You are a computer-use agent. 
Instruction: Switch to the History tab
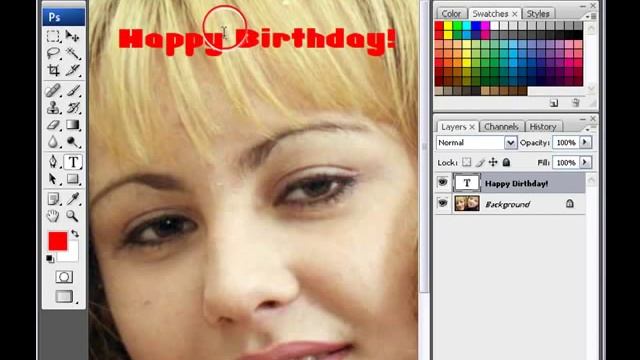click(543, 127)
